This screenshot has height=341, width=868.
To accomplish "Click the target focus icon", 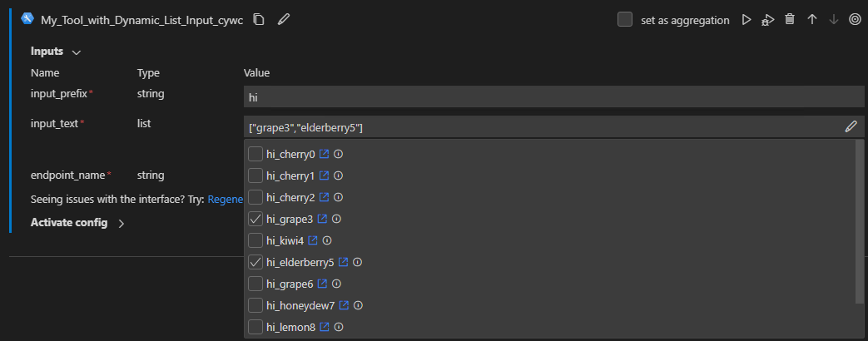I will tap(855, 20).
